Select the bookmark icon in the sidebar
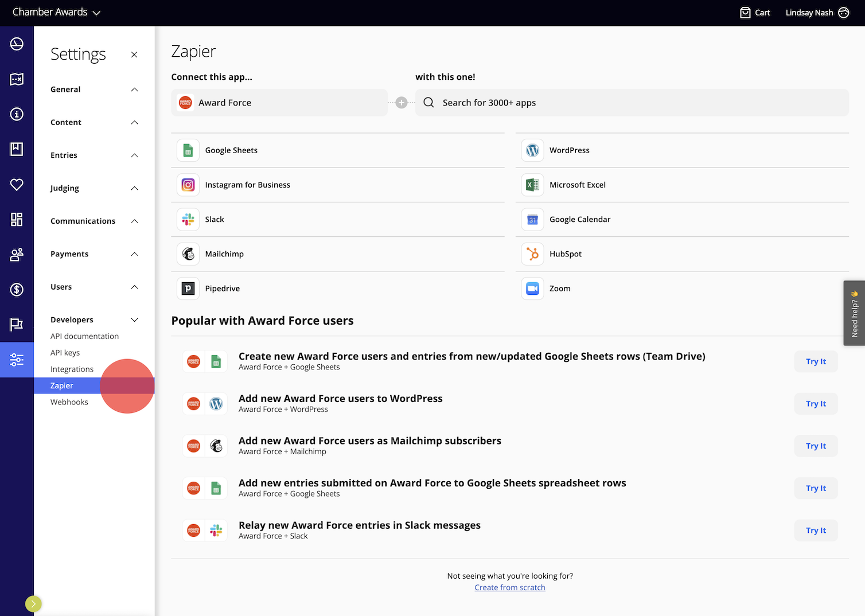 click(x=17, y=149)
